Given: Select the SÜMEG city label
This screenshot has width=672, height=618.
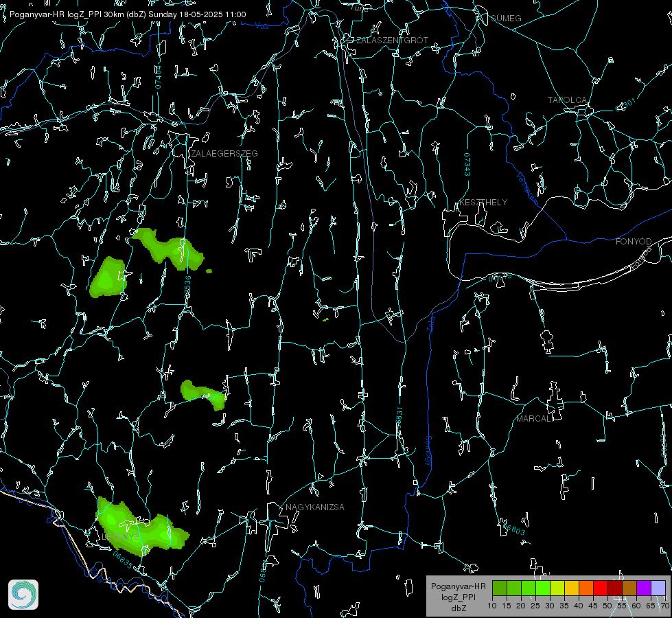Looking at the screenshot, I should pos(506,19).
